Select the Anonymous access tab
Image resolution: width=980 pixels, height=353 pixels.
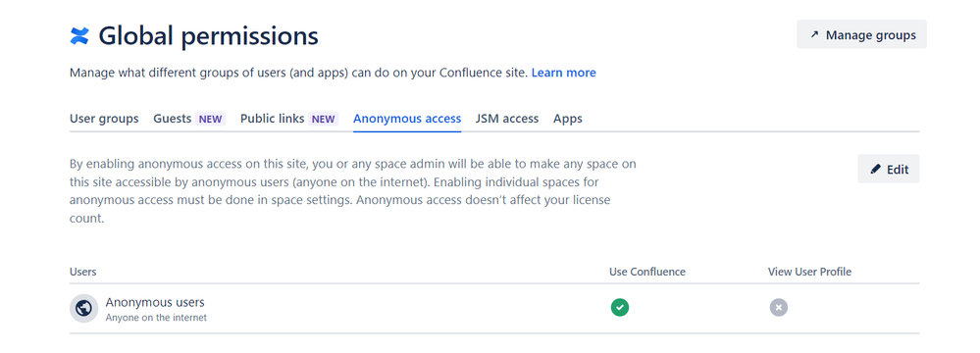pos(407,119)
